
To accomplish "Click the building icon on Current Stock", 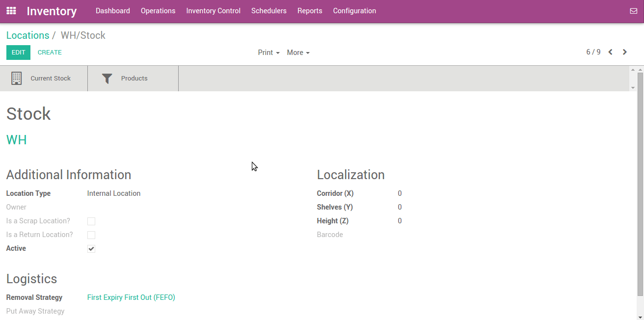I will (x=17, y=78).
